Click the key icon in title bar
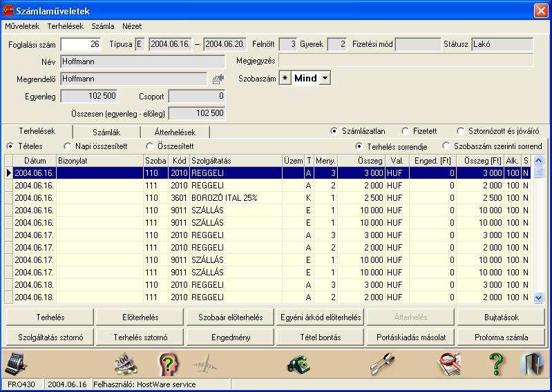Image resolution: width=552 pixels, height=392 pixels. pos(8,10)
